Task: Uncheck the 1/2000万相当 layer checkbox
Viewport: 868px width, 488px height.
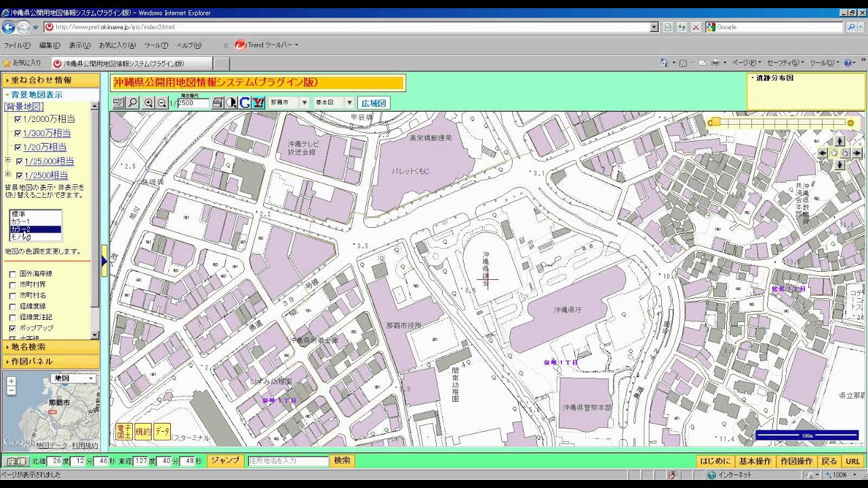Action: pos(18,119)
